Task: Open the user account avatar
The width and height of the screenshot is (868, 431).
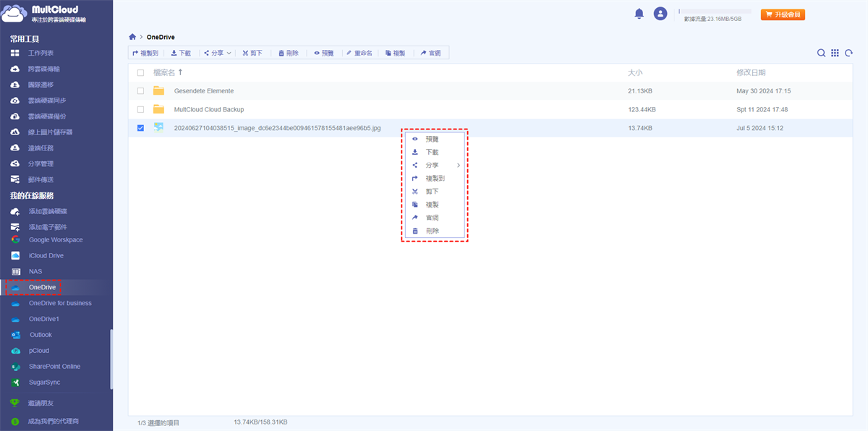Action: point(660,14)
